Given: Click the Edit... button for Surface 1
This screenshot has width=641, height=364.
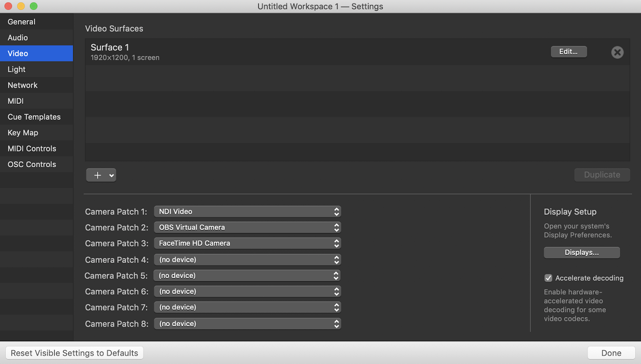Looking at the screenshot, I should (x=568, y=52).
